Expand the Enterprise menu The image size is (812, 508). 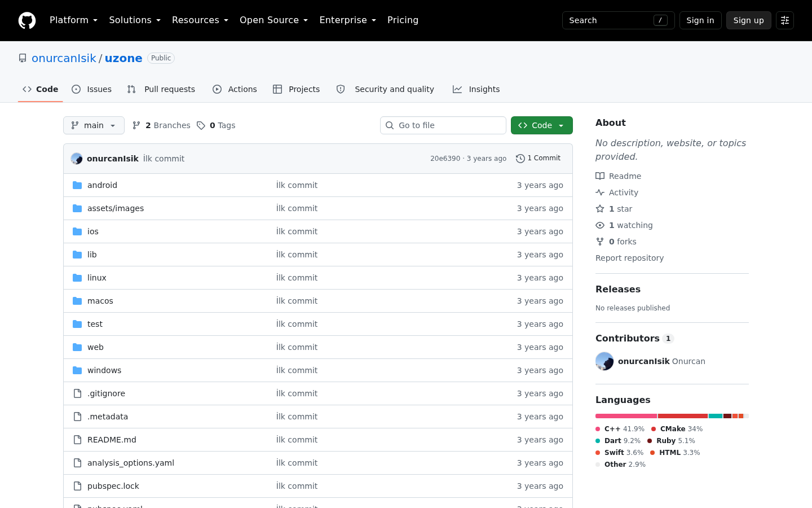347,20
